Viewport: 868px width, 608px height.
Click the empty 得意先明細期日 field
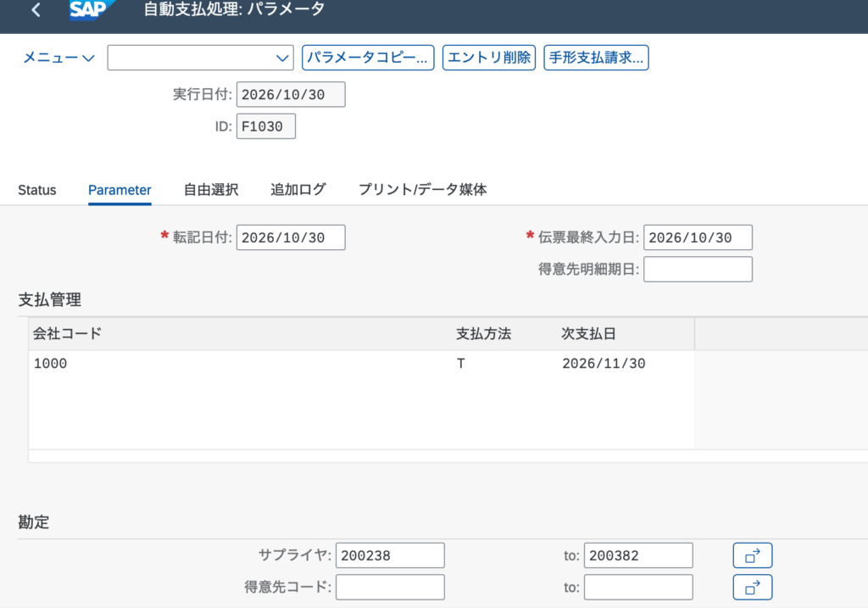[x=698, y=269]
